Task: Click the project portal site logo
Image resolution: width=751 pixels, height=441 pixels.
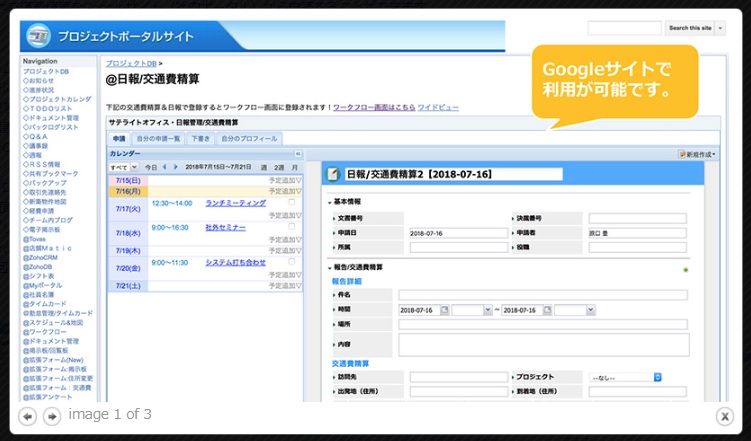Action: click(x=39, y=36)
